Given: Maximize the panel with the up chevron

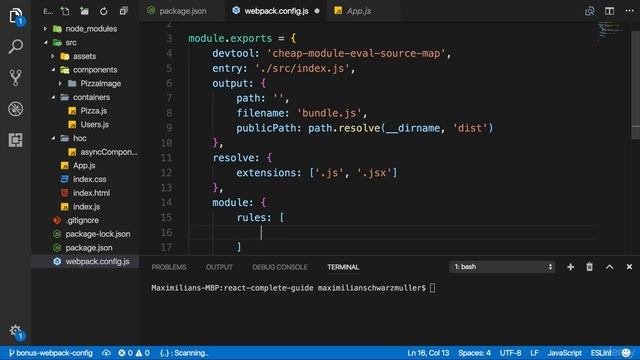Looking at the screenshot, I should [609, 267].
